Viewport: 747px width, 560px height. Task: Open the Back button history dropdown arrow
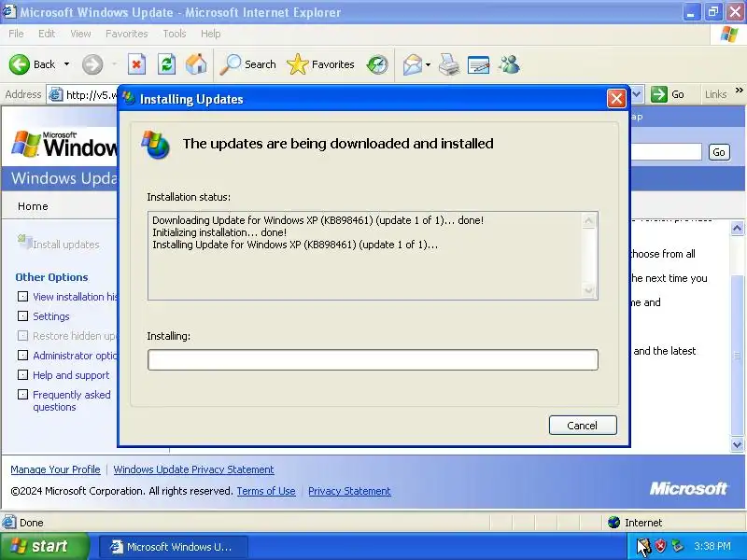[66, 64]
